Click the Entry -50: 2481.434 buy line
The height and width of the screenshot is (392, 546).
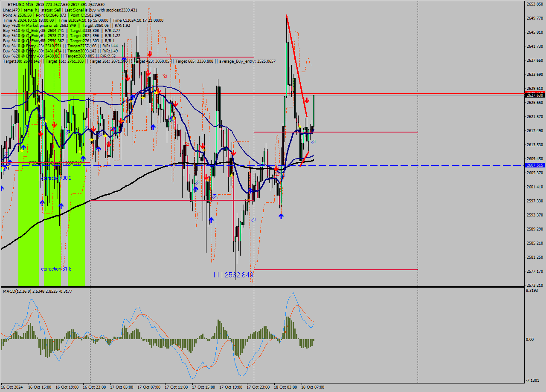click(x=60, y=51)
